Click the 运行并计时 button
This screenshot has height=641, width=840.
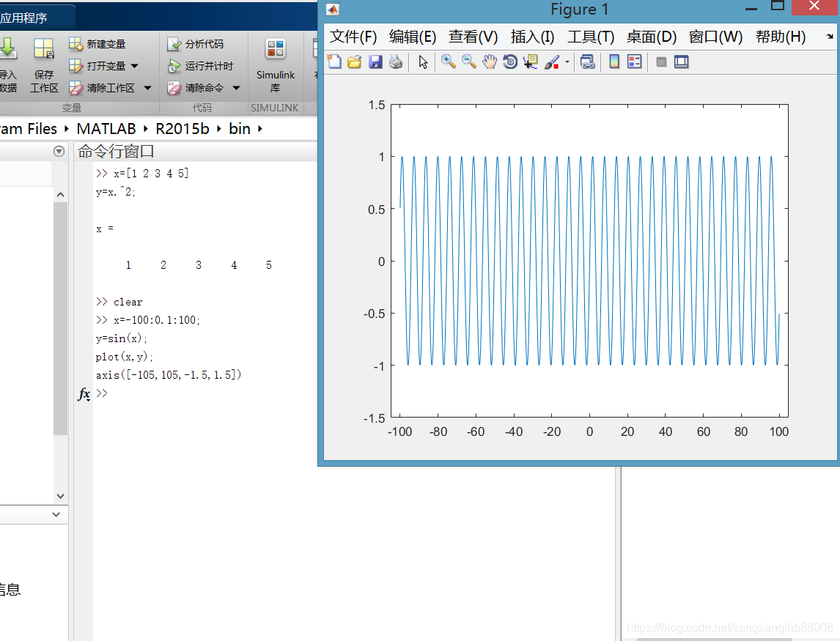click(x=200, y=66)
